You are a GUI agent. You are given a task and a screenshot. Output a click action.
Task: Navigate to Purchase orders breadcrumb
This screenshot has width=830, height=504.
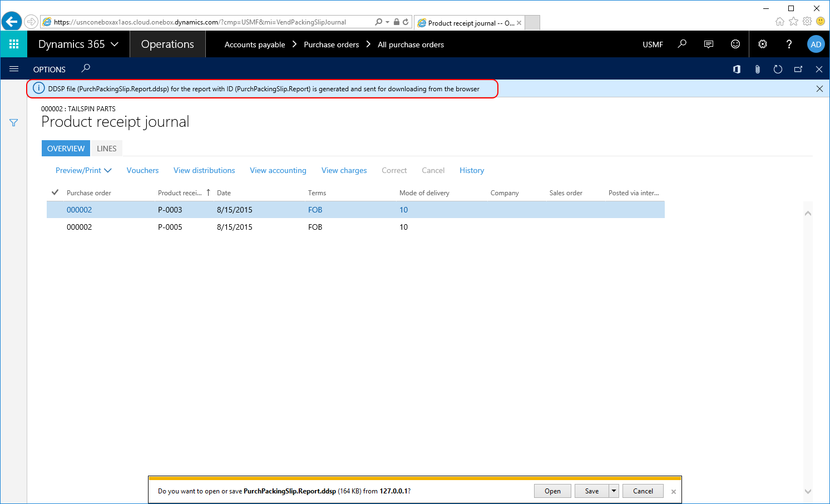pos(332,45)
